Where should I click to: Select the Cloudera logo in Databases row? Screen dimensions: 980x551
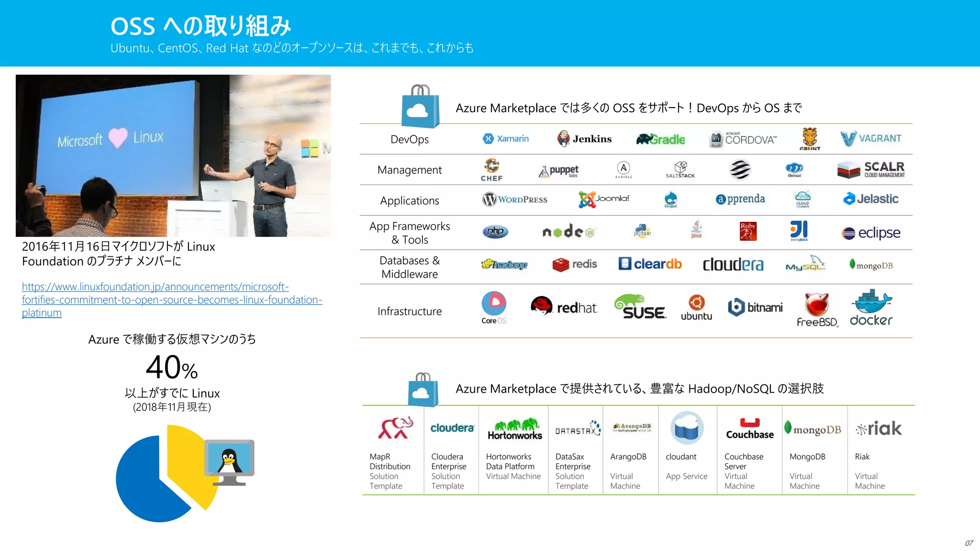click(733, 264)
